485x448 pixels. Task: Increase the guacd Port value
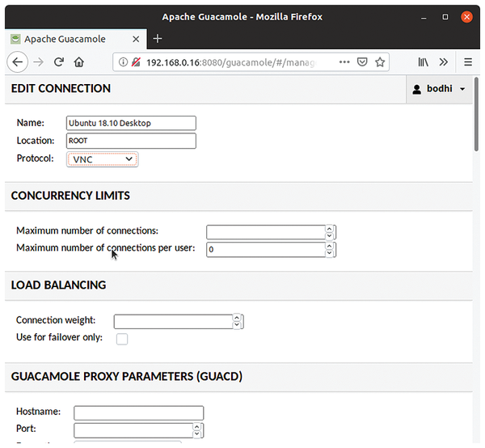[x=197, y=427]
